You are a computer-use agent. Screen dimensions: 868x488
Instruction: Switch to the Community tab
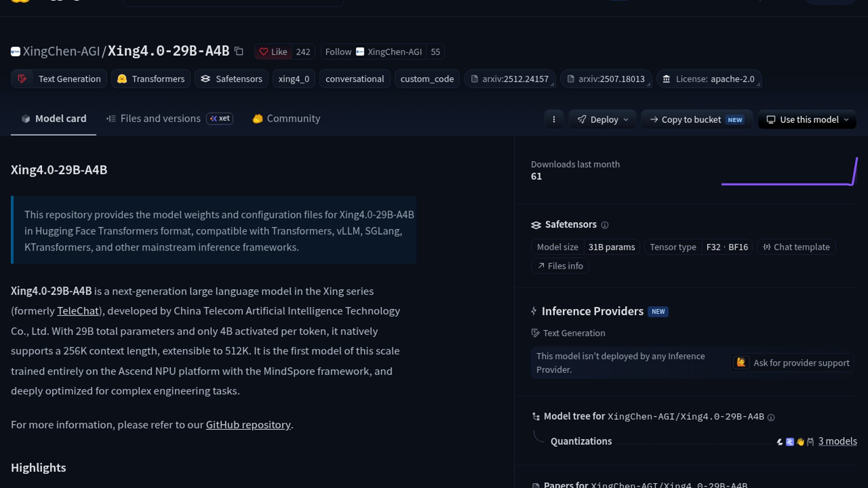pyautogui.click(x=286, y=118)
